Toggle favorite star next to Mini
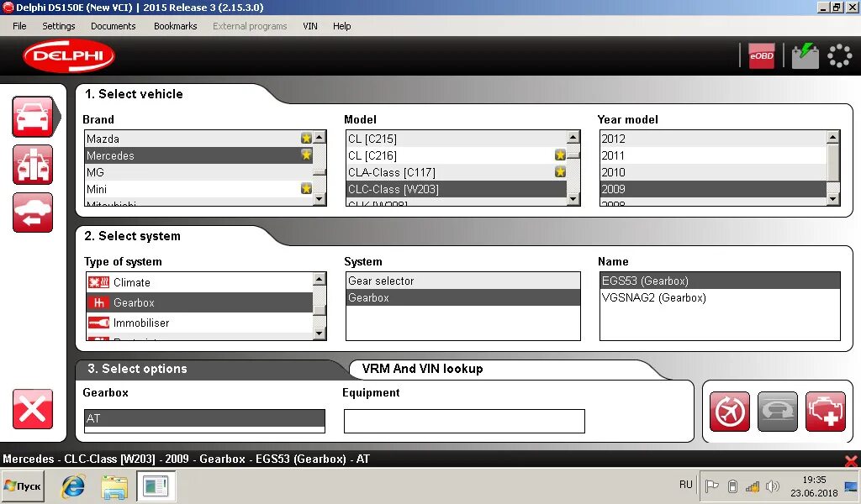 coord(306,189)
